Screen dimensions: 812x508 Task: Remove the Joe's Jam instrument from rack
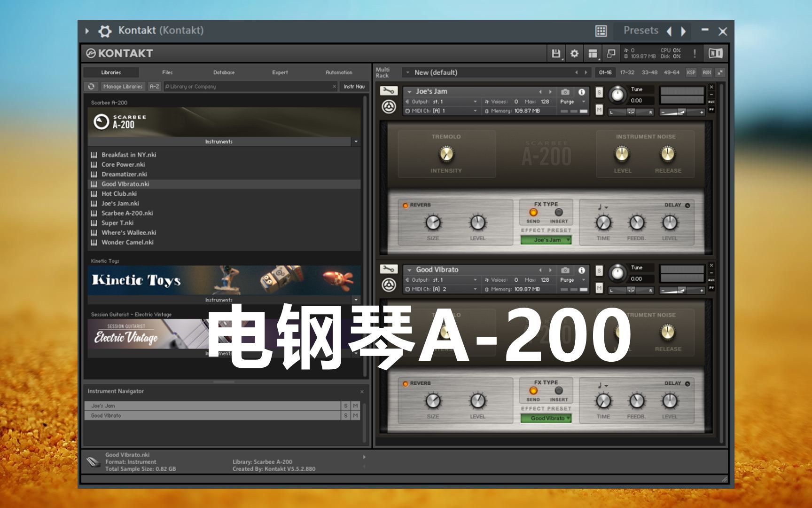coord(711,87)
